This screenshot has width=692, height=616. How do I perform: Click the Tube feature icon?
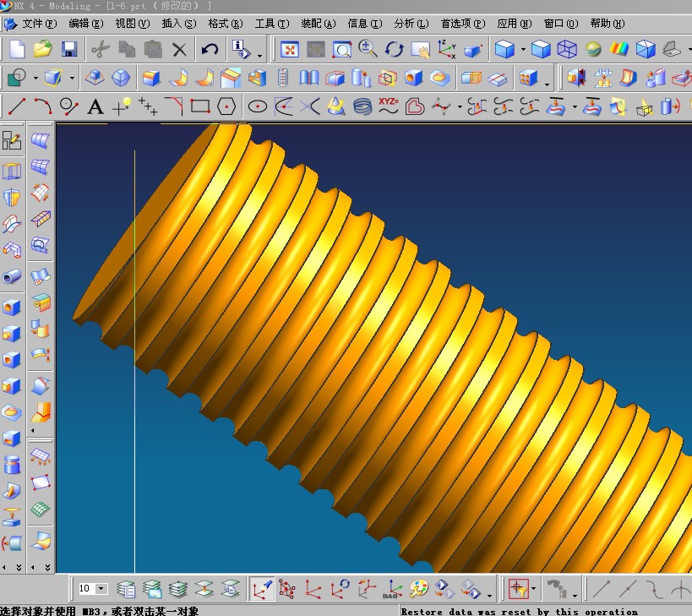(x=12, y=277)
